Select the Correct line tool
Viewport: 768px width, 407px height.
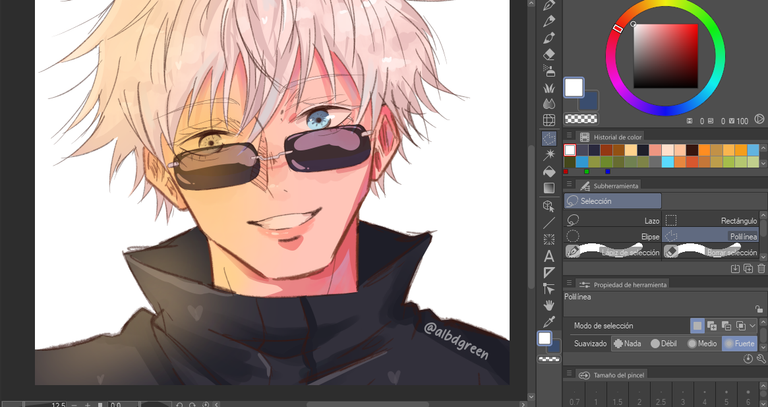pyautogui.click(x=549, y=289)
